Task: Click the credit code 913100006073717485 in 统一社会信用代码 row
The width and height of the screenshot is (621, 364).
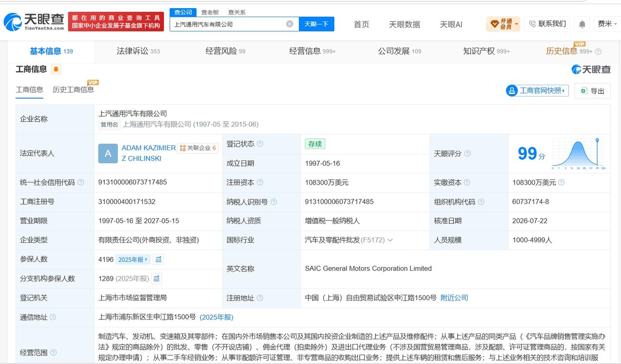Action: [132, 182]
